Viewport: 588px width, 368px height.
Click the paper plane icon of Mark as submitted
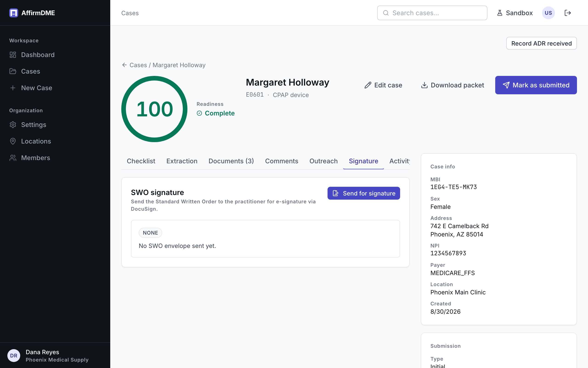(x=506, y=85)
